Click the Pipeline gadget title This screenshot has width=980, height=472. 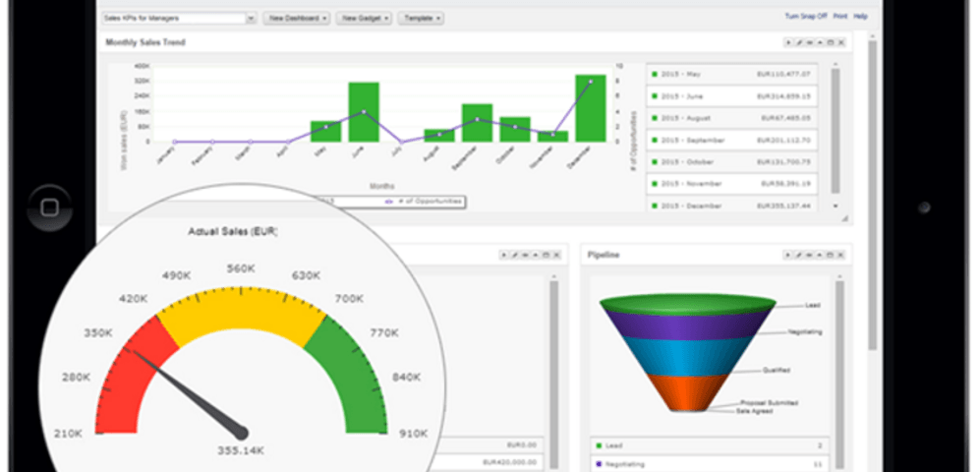[x=604, y=255]
